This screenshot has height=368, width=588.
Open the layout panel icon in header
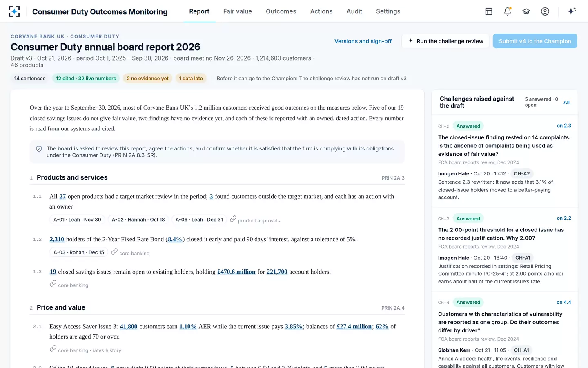pos(489,11)
